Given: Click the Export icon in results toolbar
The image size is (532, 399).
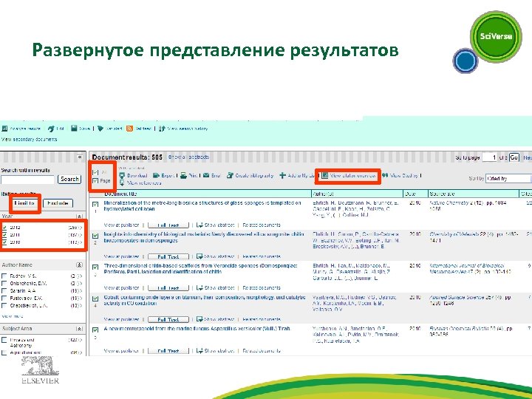Looking at the screenshot, I should point(156,175).
